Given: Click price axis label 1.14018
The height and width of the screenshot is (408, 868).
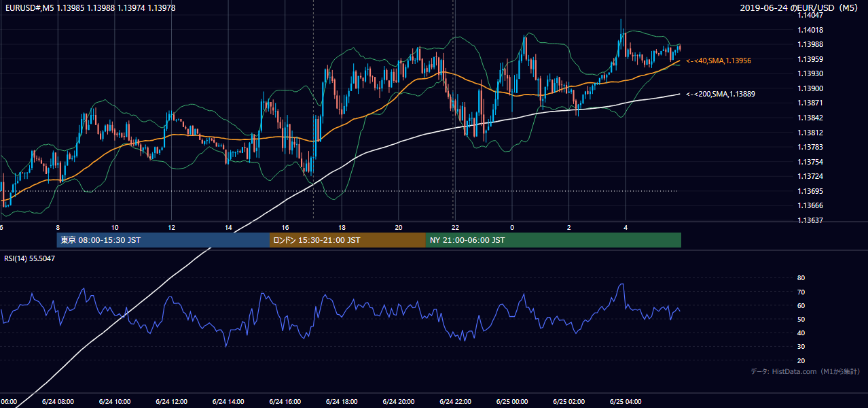Looking at the screenshot, I should 810,30.
